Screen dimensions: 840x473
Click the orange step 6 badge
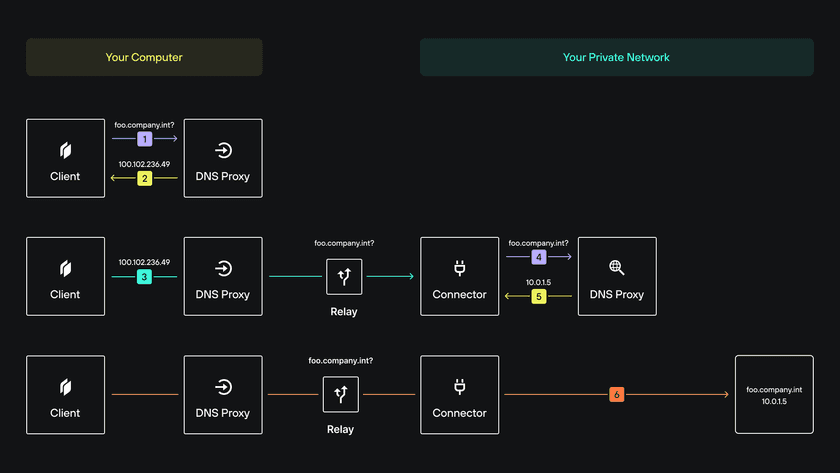[616, 395]
